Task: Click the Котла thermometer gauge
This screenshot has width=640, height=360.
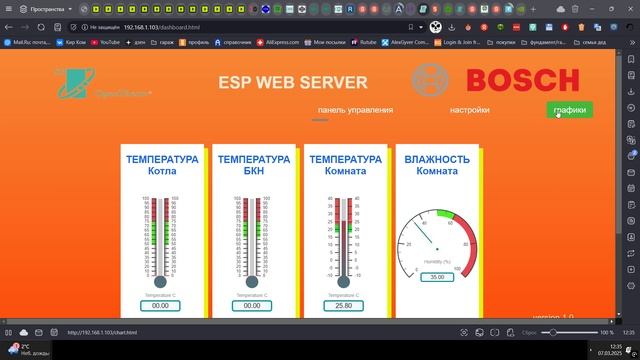Action: coord(160,242)
